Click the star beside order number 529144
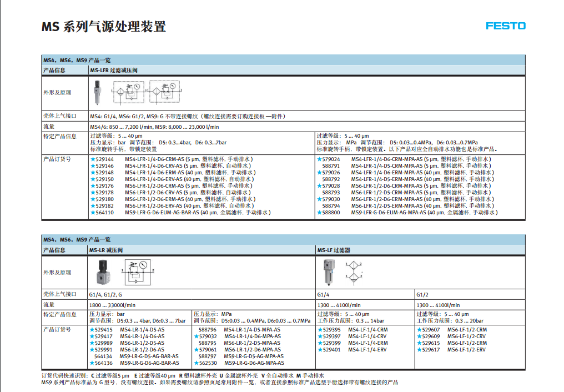 (93, 159)
